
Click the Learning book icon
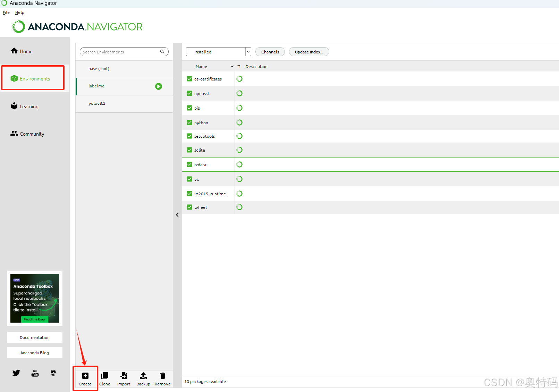click(x=14, y=106)
